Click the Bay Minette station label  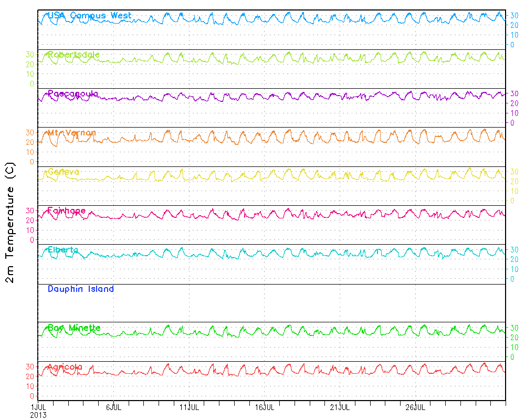pyautogui.click(x=74, y=328)
